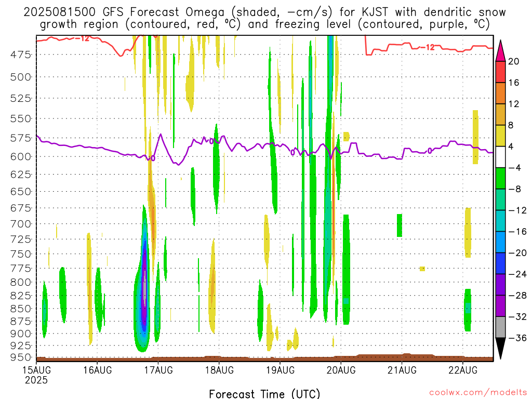
Task: Click the green -4 to -8 colorbar swatch
Action: [500, 178]
